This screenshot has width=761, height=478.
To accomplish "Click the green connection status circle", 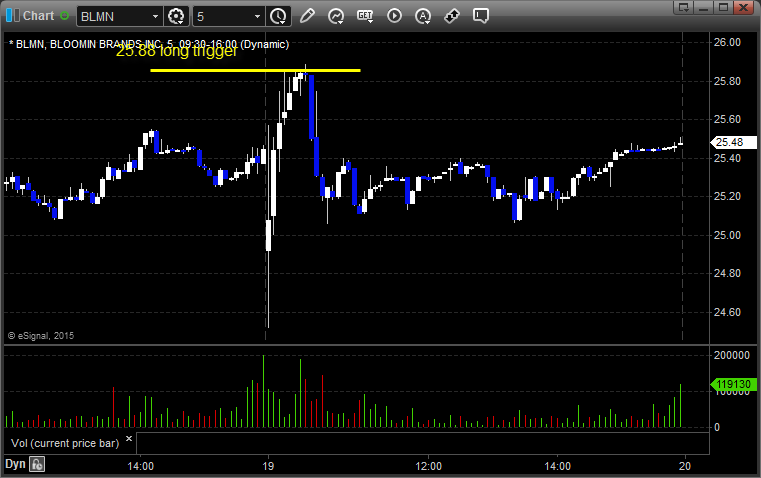I will tap(64, 16).
